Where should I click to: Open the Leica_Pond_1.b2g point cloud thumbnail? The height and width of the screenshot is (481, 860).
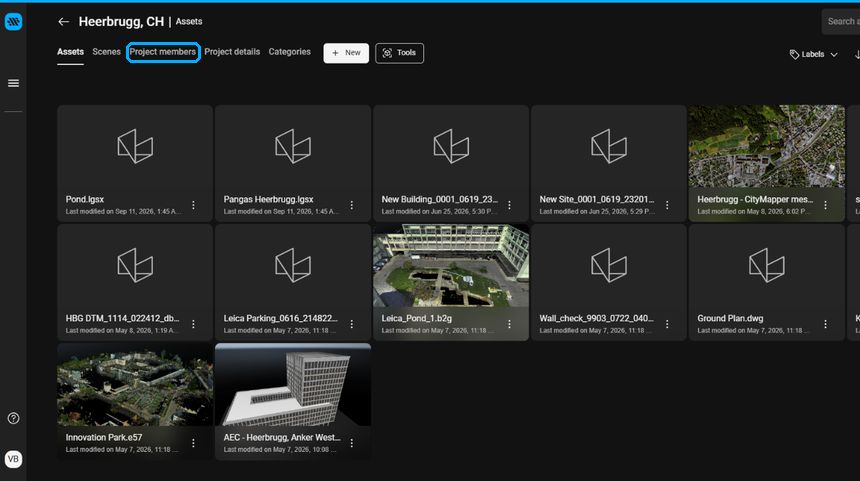(451, 265)
